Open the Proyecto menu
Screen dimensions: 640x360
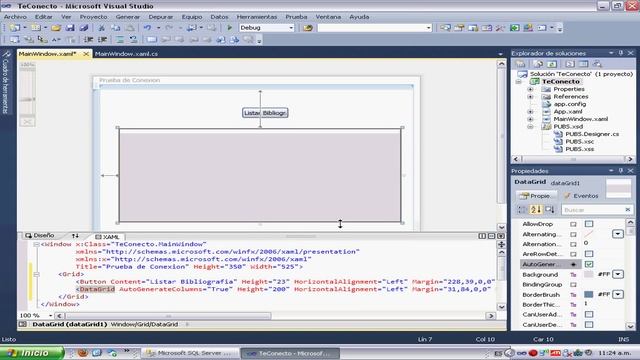[x=93, y=17]
